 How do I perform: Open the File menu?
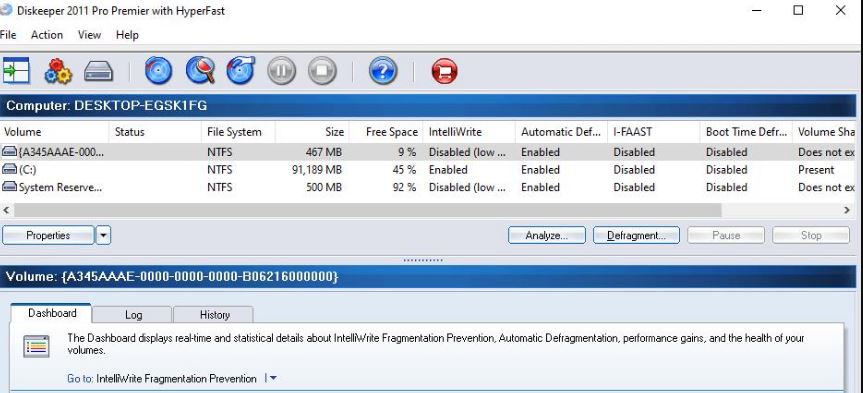pyautogui.click(x=8, y=35)
